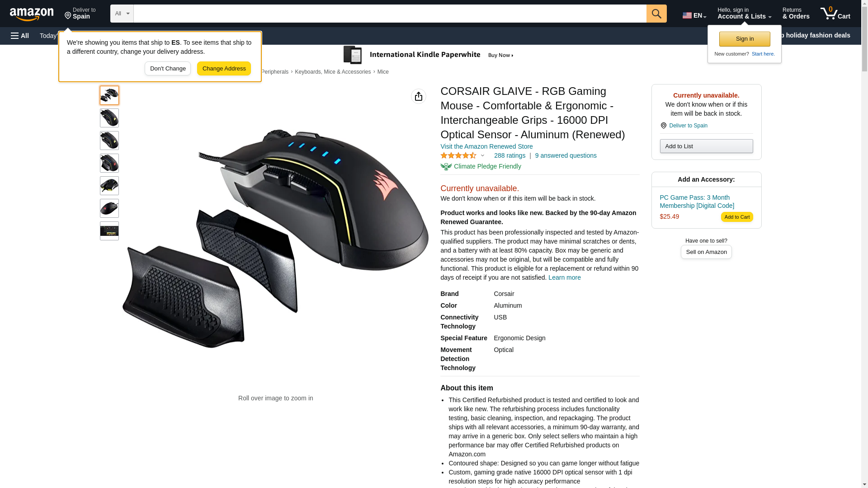The width and height of the screenshot is (868, 488).
Task: Open the shopping cart icon
Action: [x=835, y=14]
